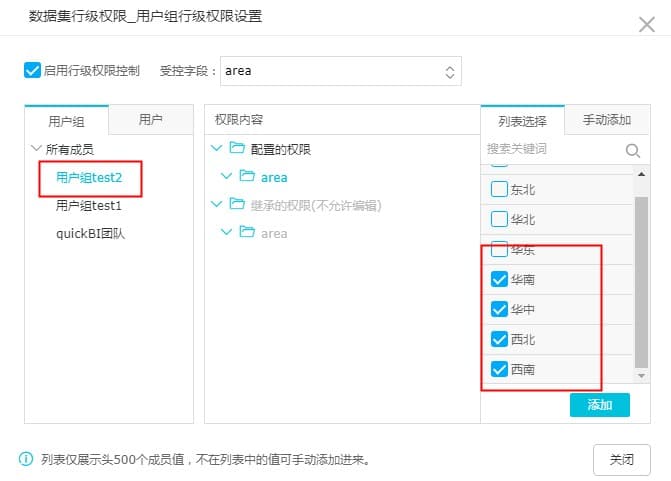Click the search magnifier icon
Image resolution: width=671 pixels, height=481 pixels.
click(x=632, y=150)
